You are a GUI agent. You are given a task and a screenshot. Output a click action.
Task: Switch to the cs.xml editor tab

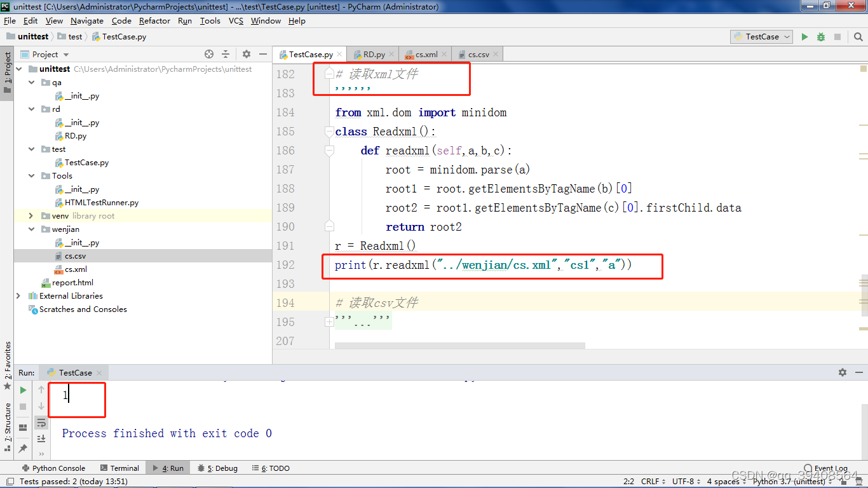coord(426,55)
